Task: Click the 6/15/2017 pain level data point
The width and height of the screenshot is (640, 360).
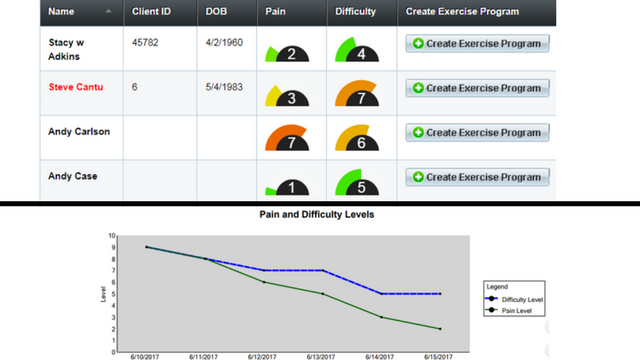Action: [440, 329]
